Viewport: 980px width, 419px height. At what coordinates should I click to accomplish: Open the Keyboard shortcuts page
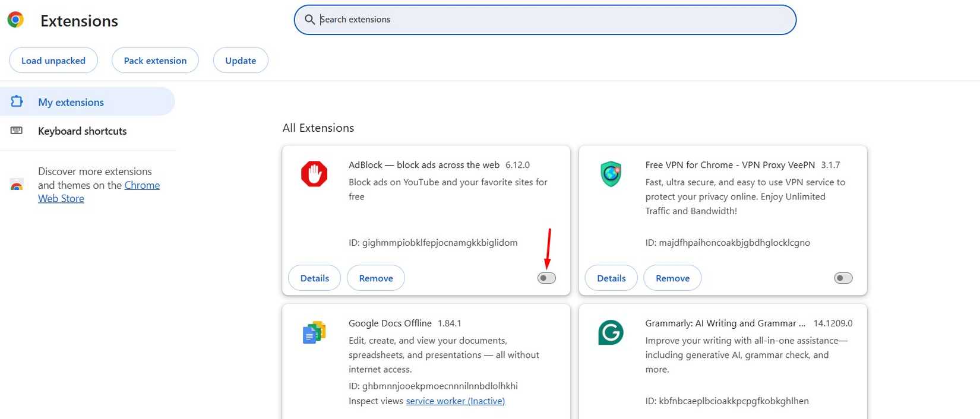pos(82,131)
